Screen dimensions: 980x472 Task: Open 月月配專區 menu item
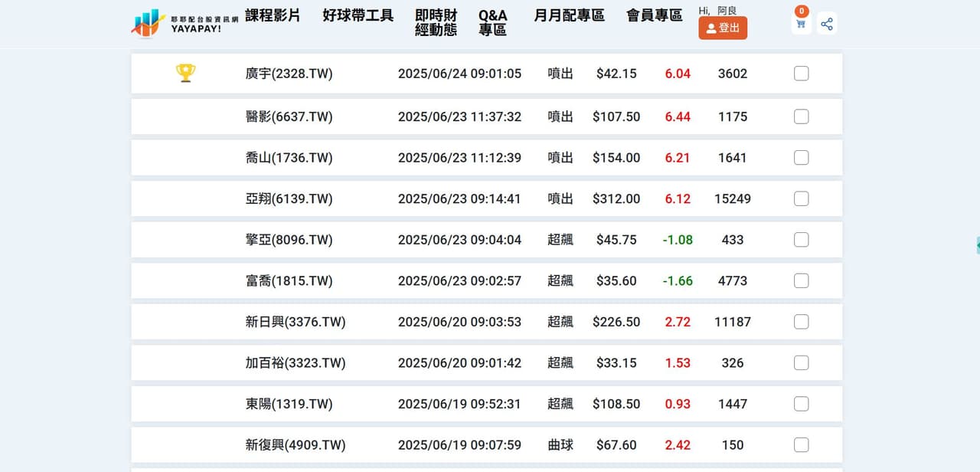[569, 15]
